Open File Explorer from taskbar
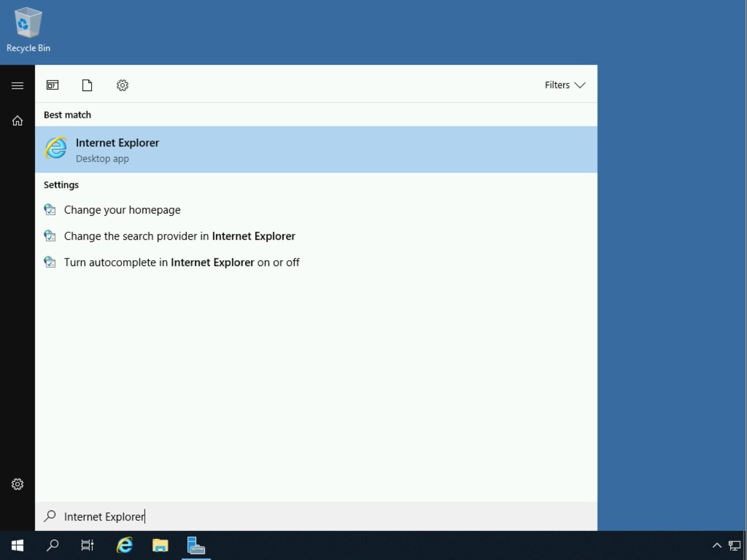Screen dimensions: 747x560 click(x=160, y=545)
